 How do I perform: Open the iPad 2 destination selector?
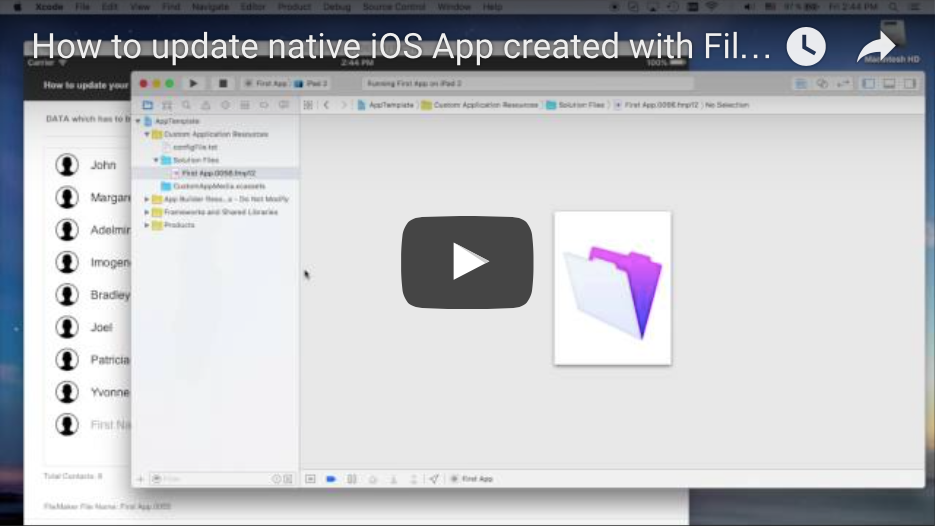pos(311,83)
